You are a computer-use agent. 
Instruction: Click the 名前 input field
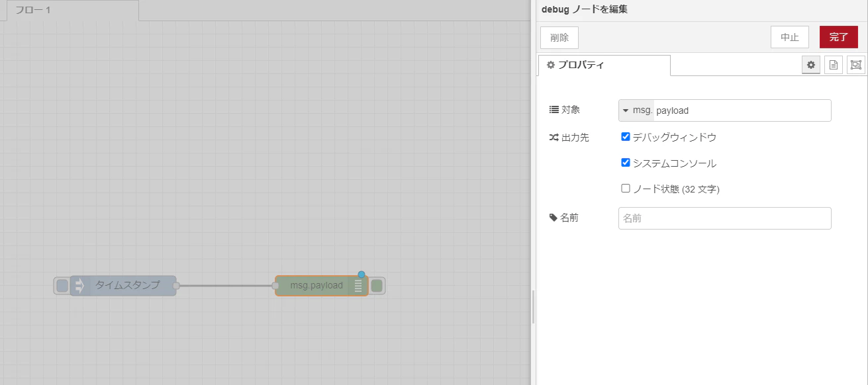[x=724, y=218]
